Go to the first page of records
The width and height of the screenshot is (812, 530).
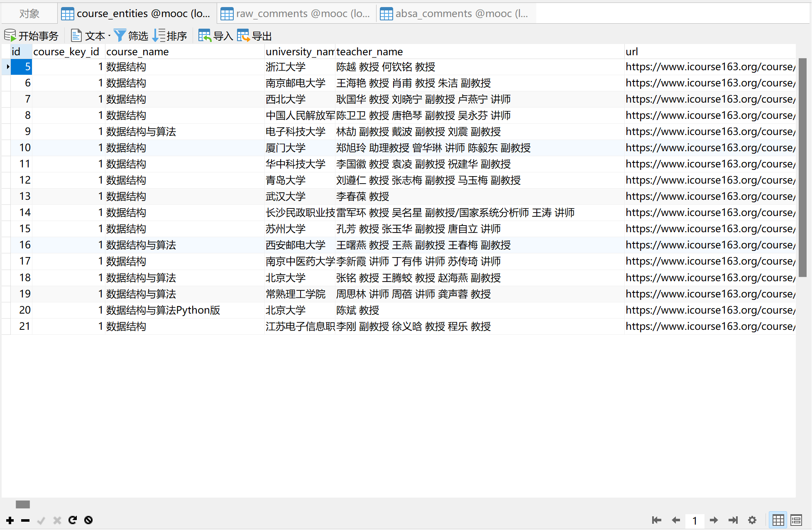pyautogui.click(x=656, y=520)
